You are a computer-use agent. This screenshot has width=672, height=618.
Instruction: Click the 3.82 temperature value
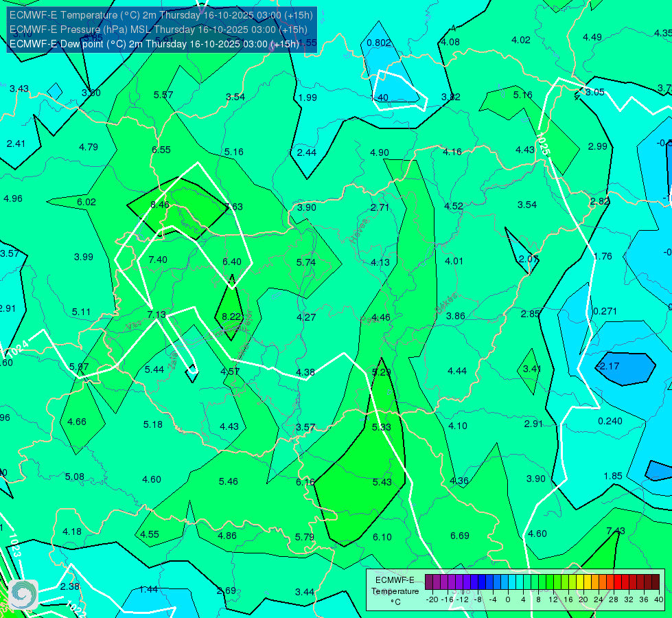(451, 97)
